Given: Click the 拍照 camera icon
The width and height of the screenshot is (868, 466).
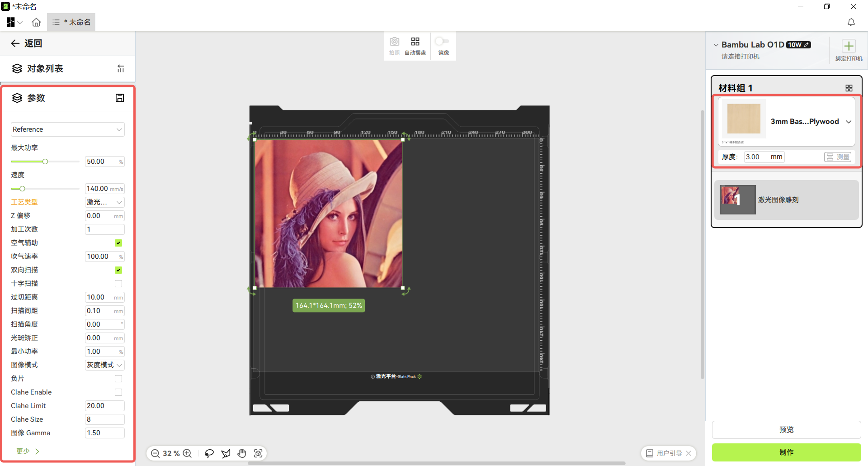Looking at the screenshot, I should click(395, 42).
